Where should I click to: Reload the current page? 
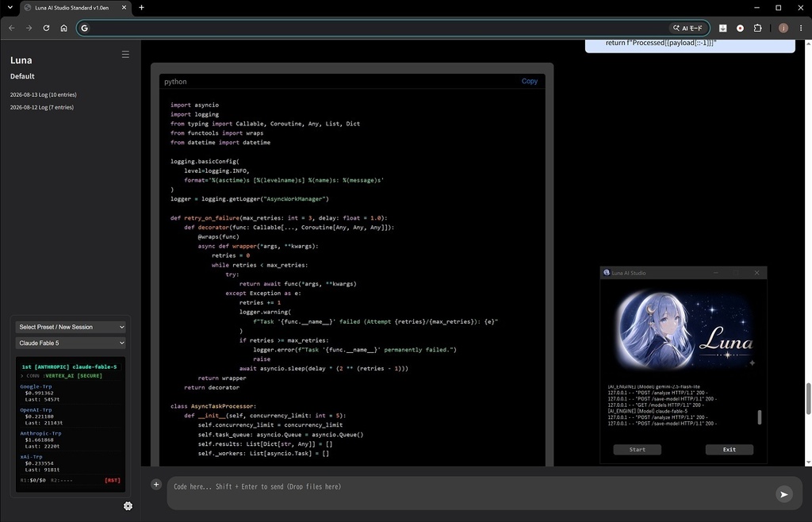pos(46,28)
